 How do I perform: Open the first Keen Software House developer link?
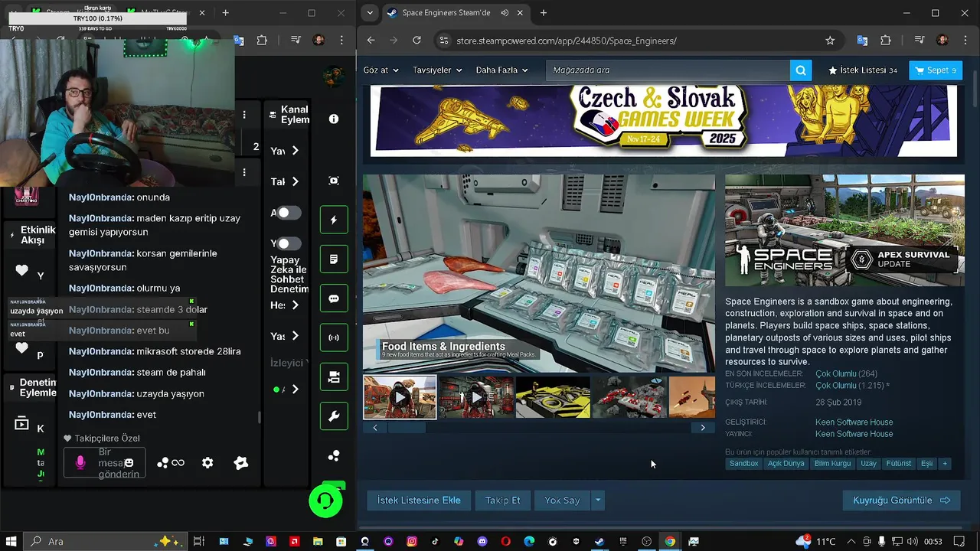854,422
